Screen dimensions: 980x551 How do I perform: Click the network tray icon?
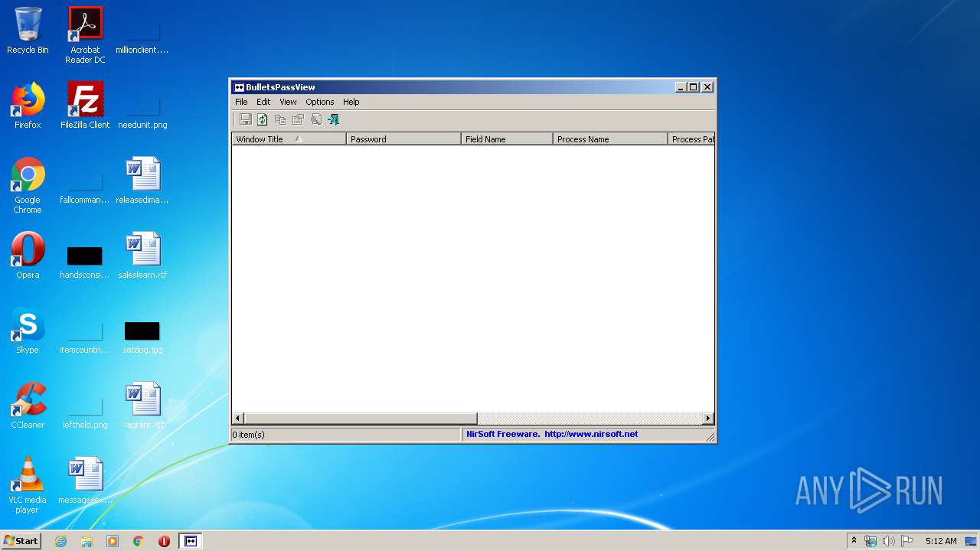pos(871,541)
